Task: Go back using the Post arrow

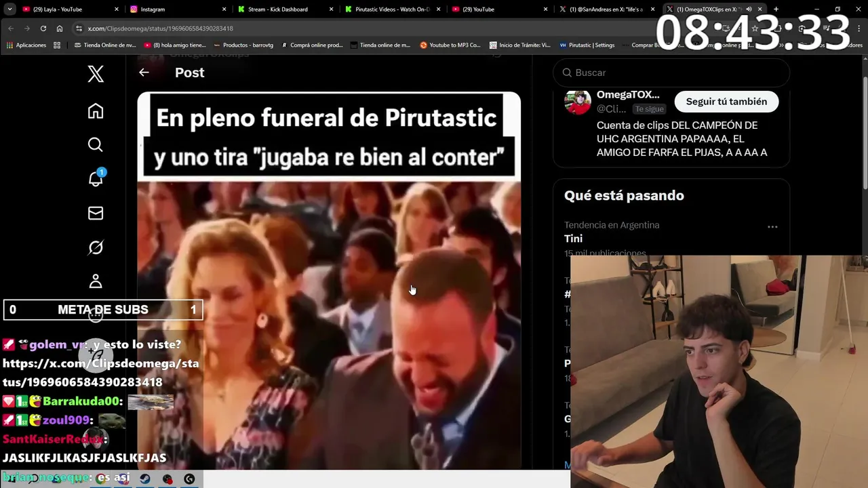Action: click(144, 73)
